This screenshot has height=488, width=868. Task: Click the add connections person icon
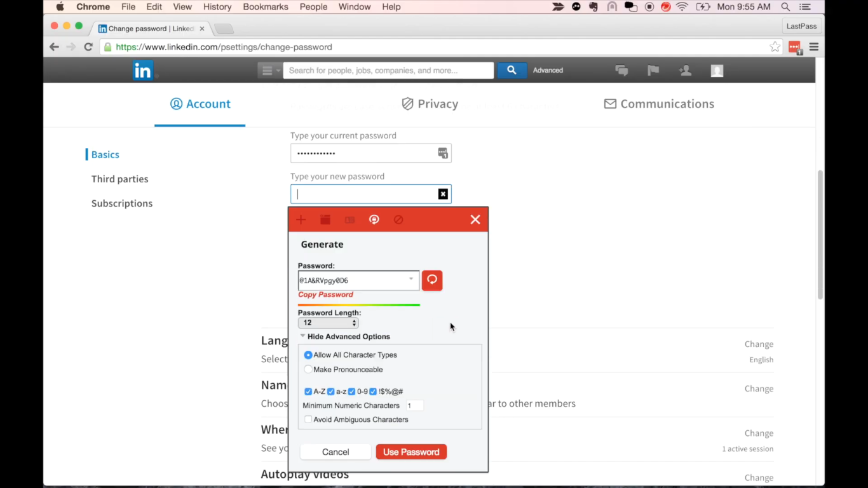tap(685, 71)
